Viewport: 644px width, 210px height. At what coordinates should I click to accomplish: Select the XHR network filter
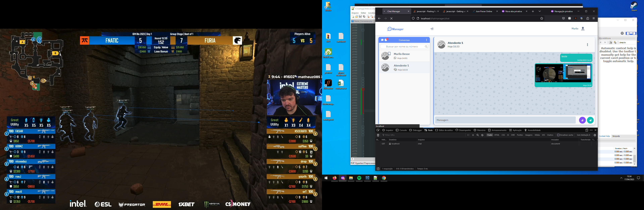pyautogui.click(x=513, y=135)
